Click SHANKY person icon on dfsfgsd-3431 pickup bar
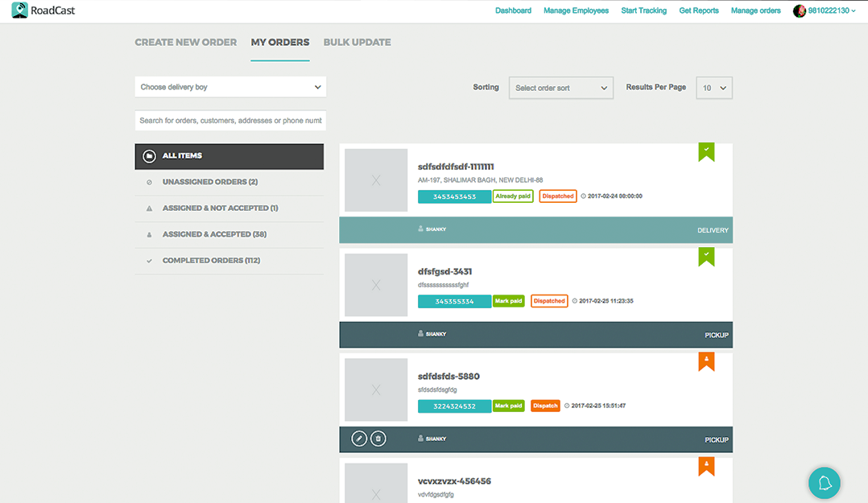The width and height of the screenshot is (868, 503). pos(420,334)
